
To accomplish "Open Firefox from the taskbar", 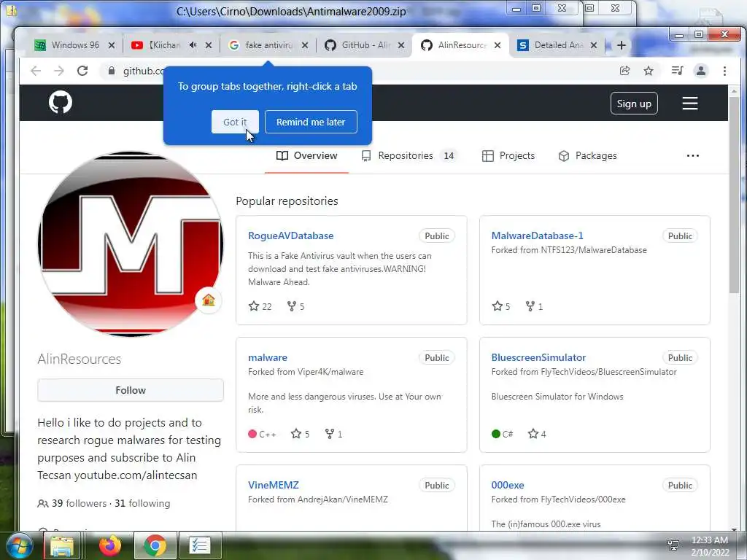I will (x=110, y=545).
